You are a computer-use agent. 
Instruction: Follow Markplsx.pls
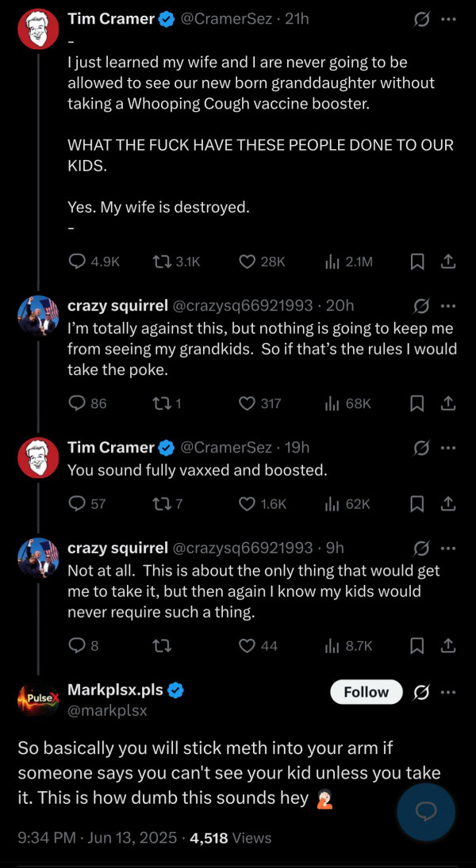coord(366,692)
